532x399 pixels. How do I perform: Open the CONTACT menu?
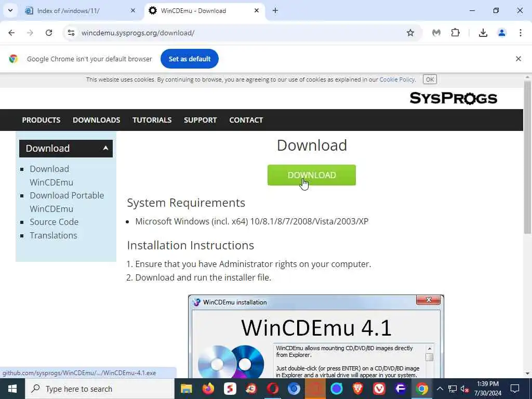(x=246, y=120)
